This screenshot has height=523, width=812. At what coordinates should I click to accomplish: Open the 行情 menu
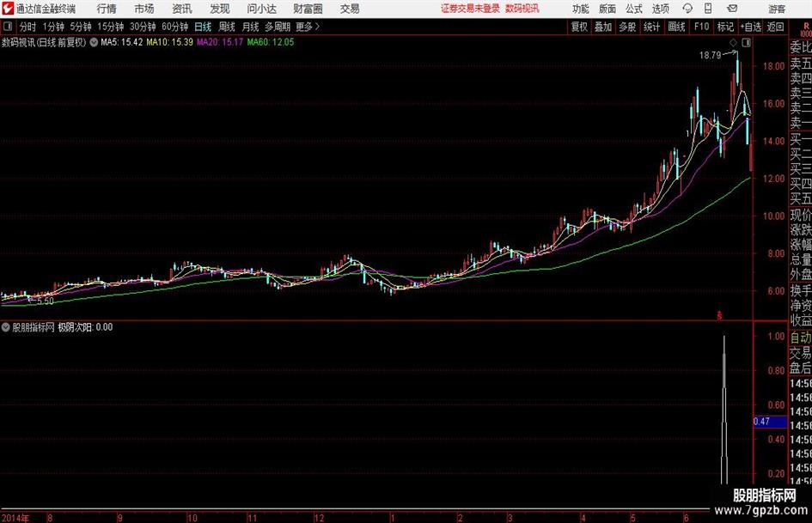click(107, 9)
